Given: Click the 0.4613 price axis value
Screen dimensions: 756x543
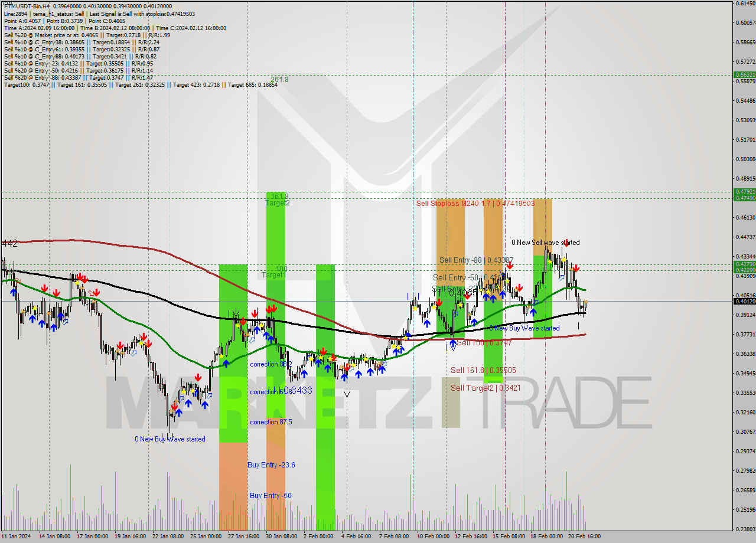Looking at the screenshot, I should (745, 218).
